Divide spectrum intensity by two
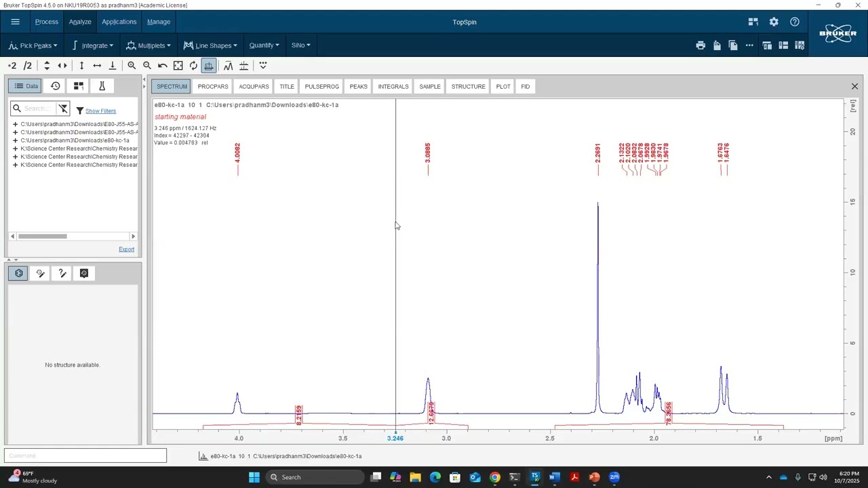The height and width of the screenshot is (488, 868). coord(28,66)
